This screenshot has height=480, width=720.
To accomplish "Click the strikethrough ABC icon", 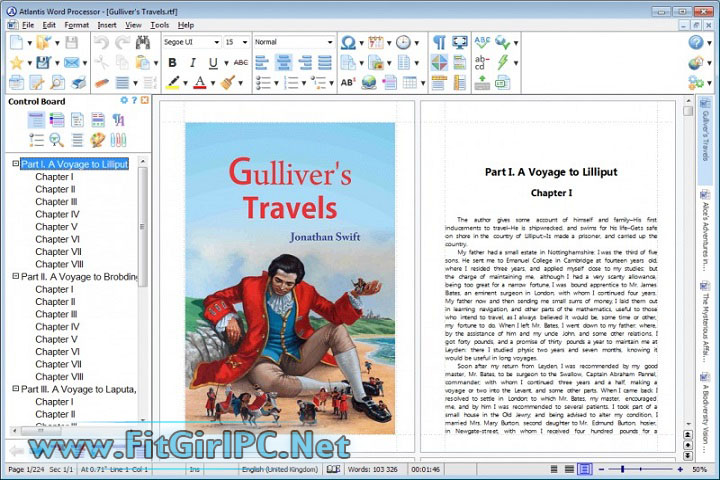I will tap(241, 62).
